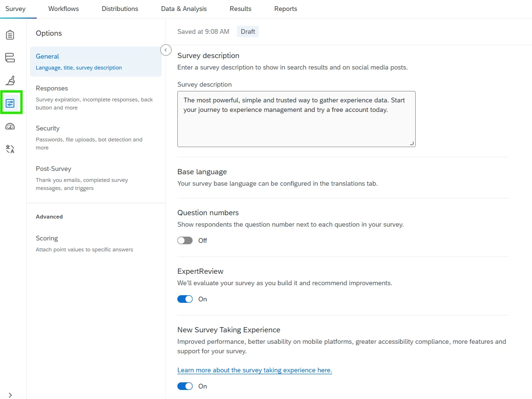Grab the description box resize handle
This screenshot has height=399, width=532.
pos(411,143)
